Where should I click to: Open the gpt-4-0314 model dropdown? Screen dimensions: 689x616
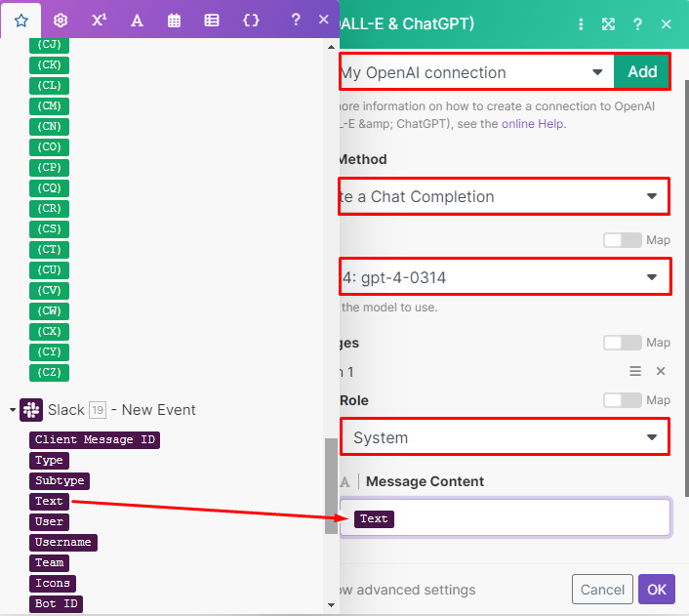(x=505, y=277)
